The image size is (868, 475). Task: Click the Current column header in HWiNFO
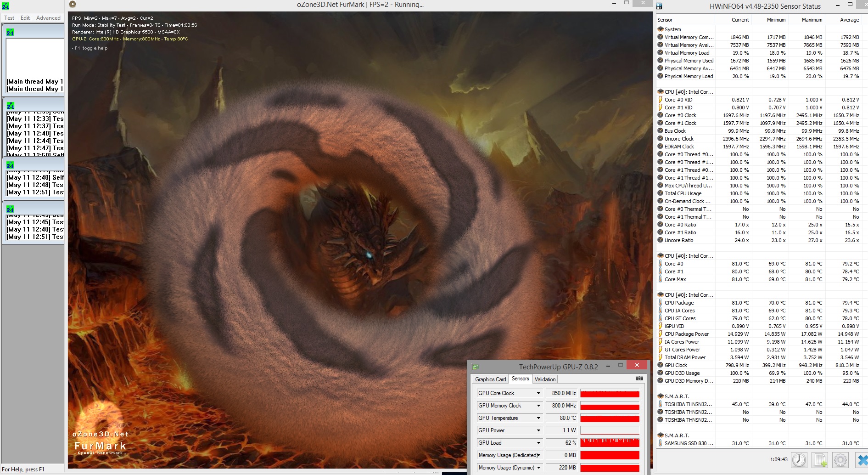[x=733, y=20]
